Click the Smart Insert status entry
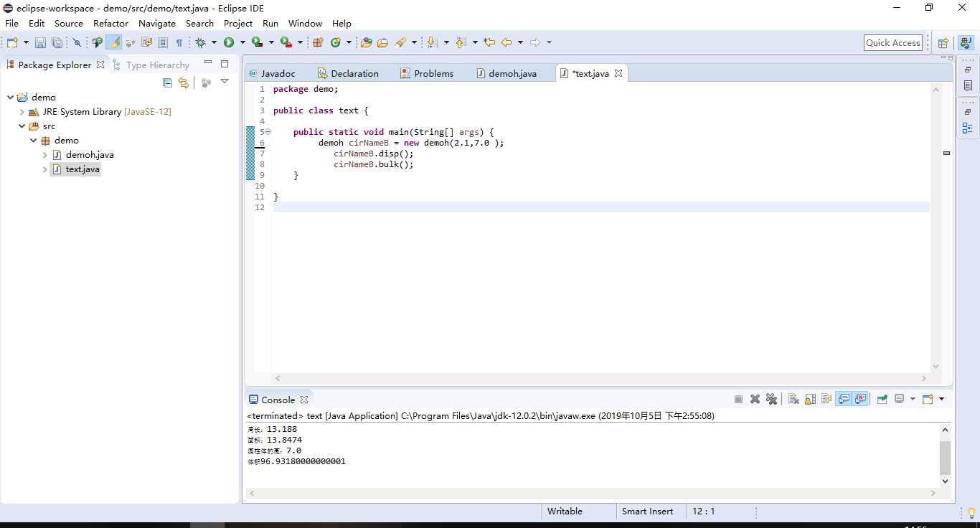The width and height of the screenshot is (980, 528). click(648, 511)
